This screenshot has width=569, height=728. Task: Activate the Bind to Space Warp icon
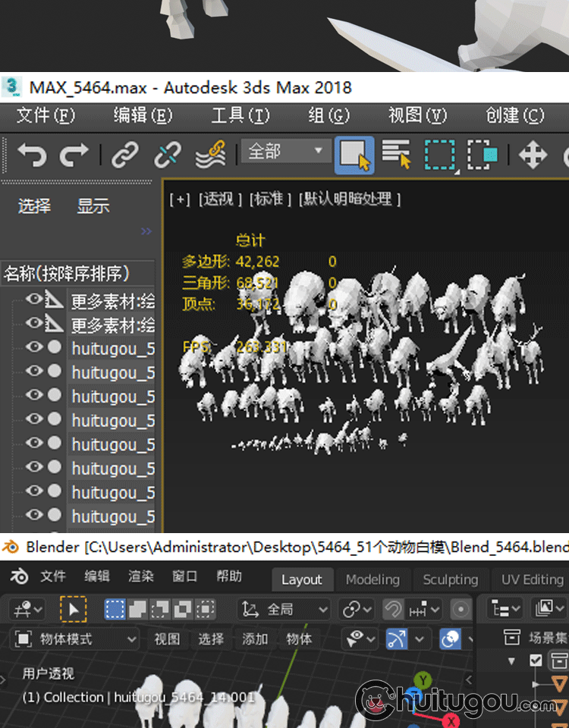[210, 155]
